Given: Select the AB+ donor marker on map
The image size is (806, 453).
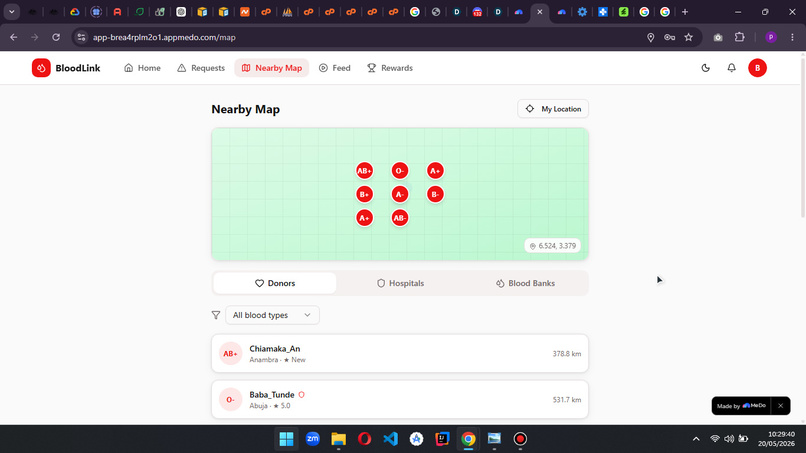Looking at the screenshot, I should 364,171.
